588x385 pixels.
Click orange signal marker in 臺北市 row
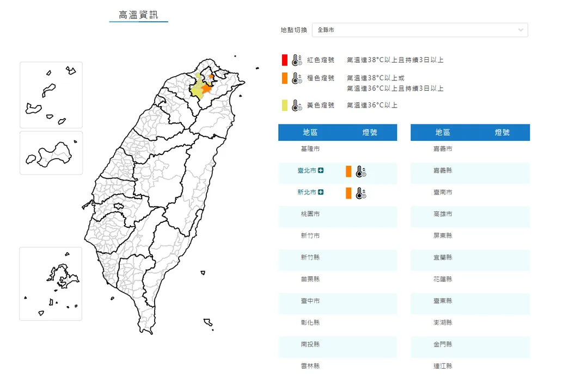click(348, 171)
